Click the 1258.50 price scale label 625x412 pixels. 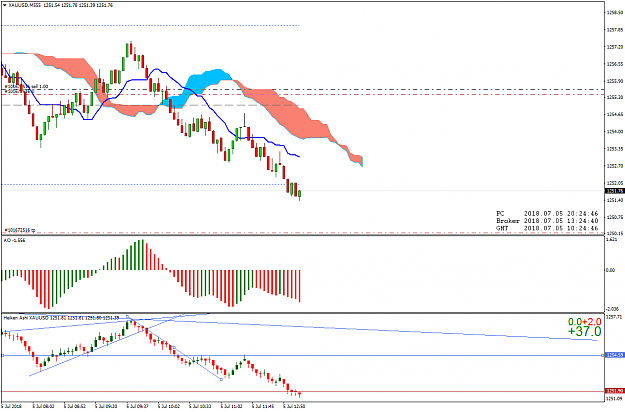point(615,13)
